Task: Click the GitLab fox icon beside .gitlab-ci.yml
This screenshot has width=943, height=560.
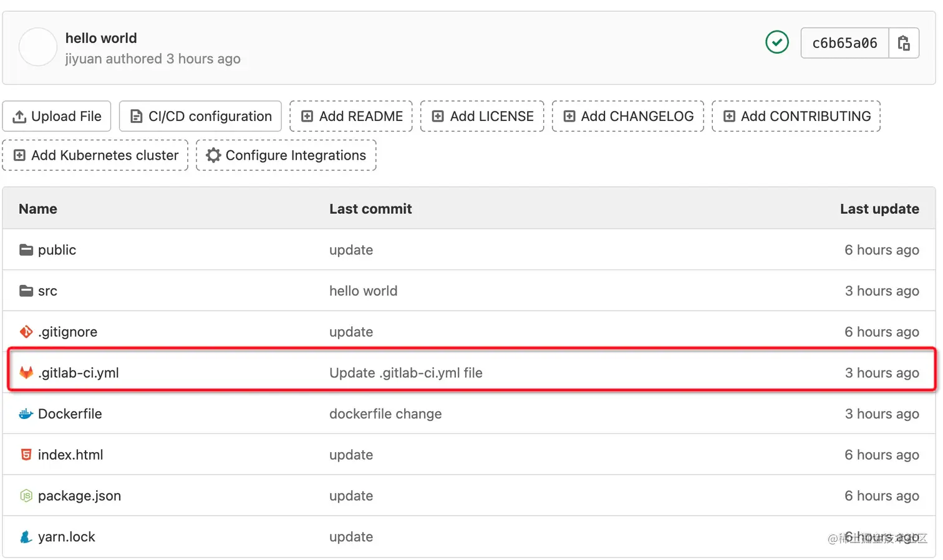Action: [x=26, y=373]
